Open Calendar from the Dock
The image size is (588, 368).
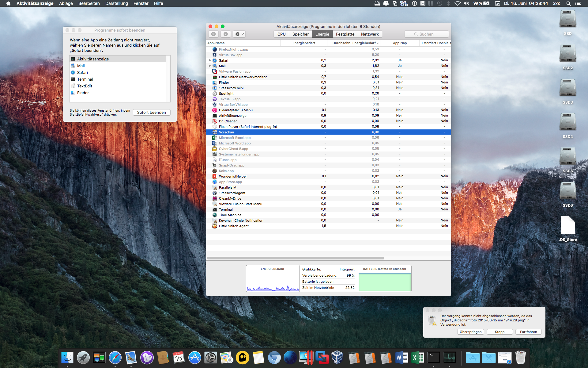(179, 358)
